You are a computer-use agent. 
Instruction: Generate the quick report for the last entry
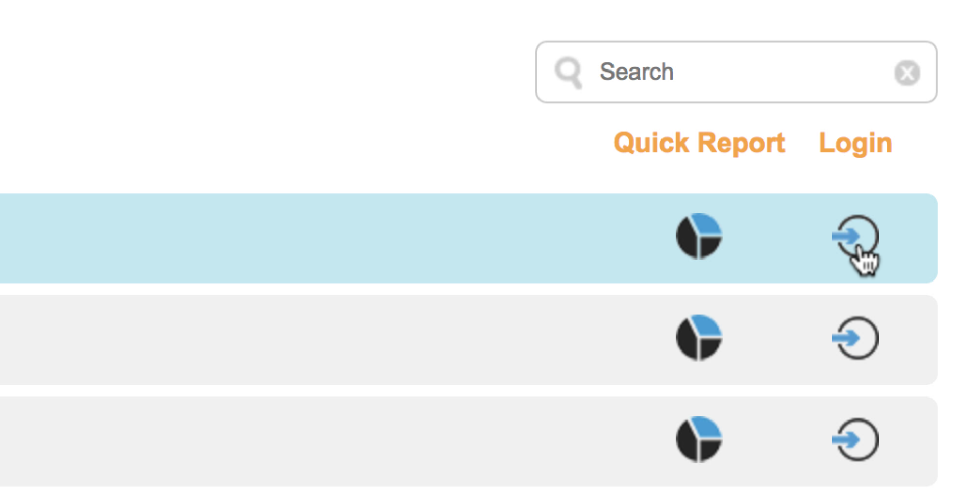tap(699, 439)
